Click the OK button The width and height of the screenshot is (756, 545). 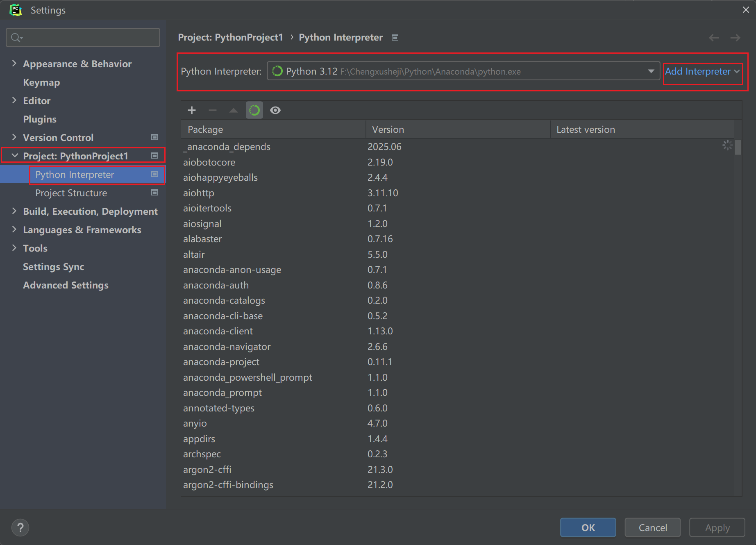[588, 527]
